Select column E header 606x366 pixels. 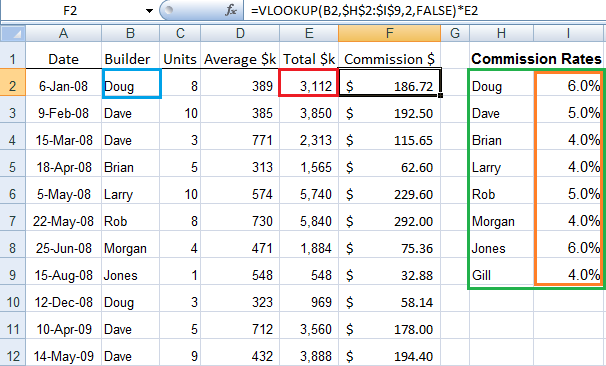309,33
